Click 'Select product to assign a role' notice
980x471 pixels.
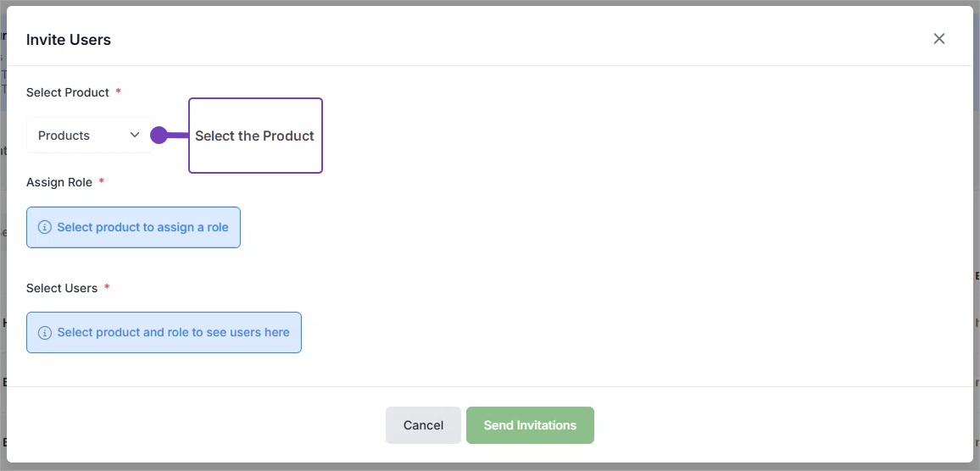[142, 227]
